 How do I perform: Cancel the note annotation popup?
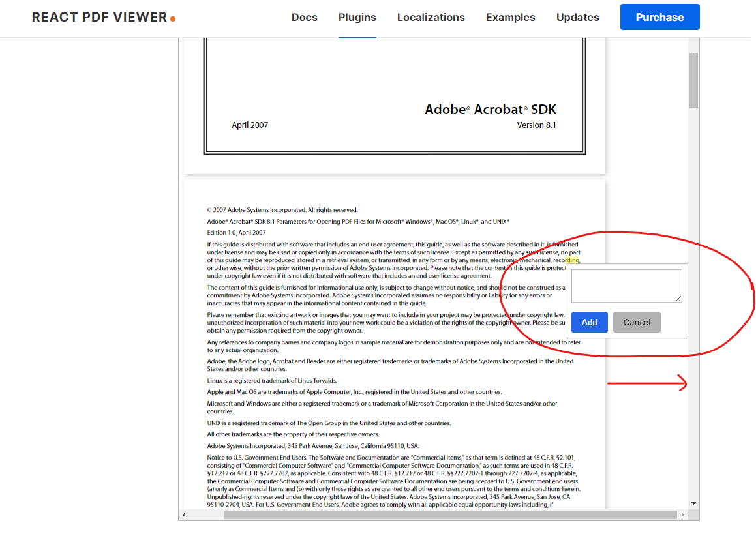[x=637, y=321]
